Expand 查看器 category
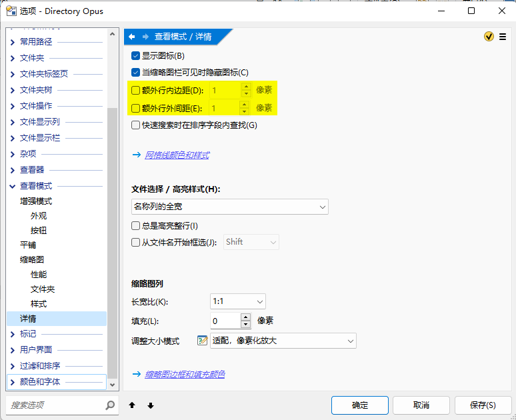 tap(13, 170)
